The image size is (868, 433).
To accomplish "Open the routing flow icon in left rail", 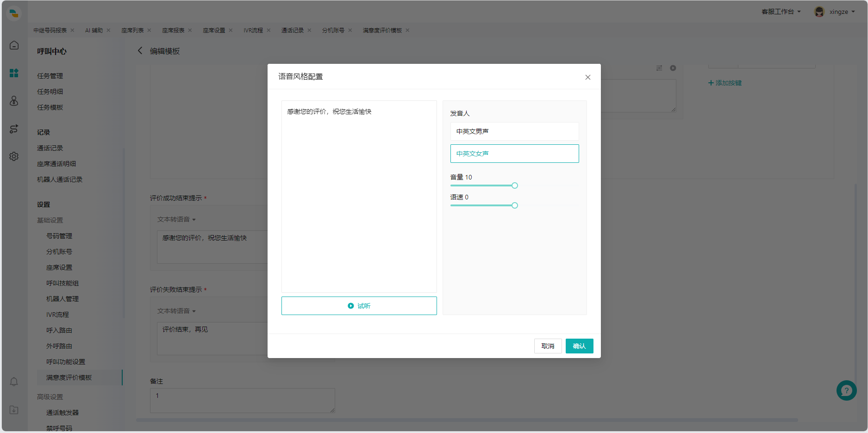I will 14,129.
